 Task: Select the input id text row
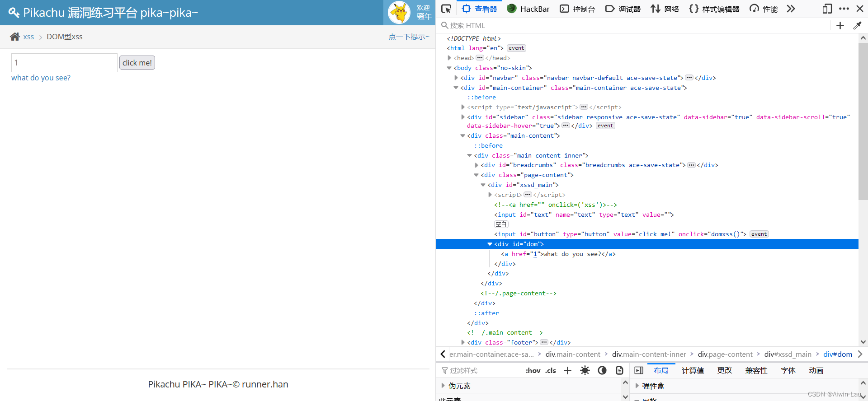pos(647,214)
